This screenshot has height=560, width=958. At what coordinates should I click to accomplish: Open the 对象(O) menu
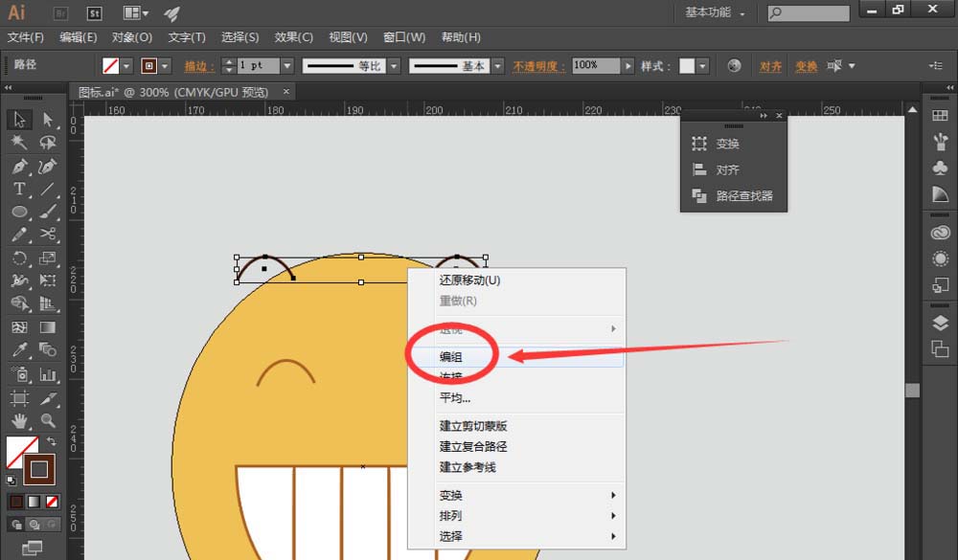coord(132,38)
